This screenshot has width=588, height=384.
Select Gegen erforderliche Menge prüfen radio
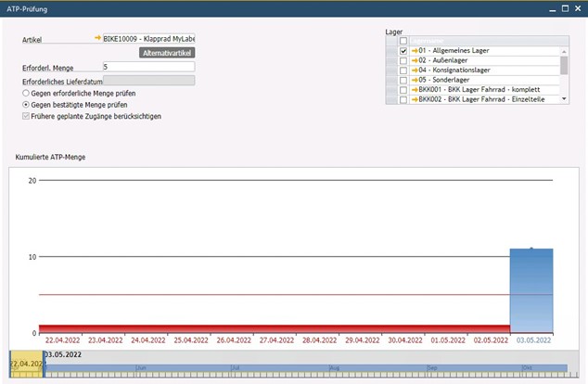point(25,93)
